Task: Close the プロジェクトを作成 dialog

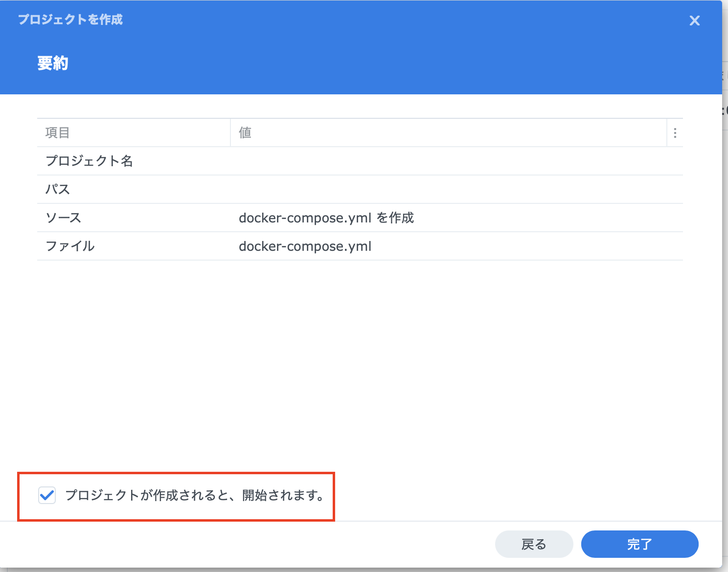Action: pyautogui.click(x=694, y=21)
